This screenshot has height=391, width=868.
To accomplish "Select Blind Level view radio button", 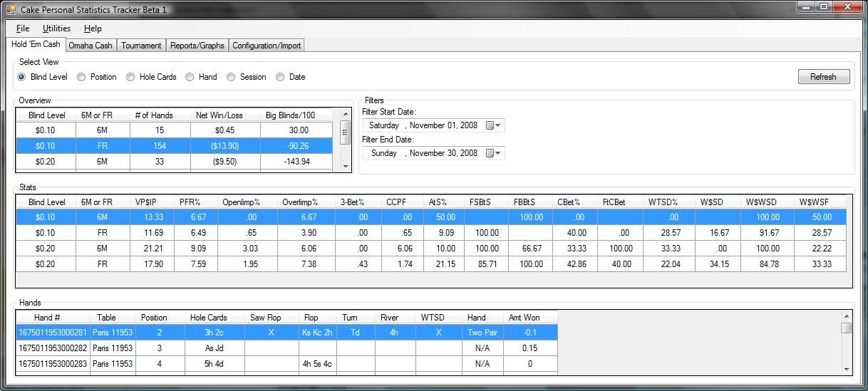I will 21,77.
